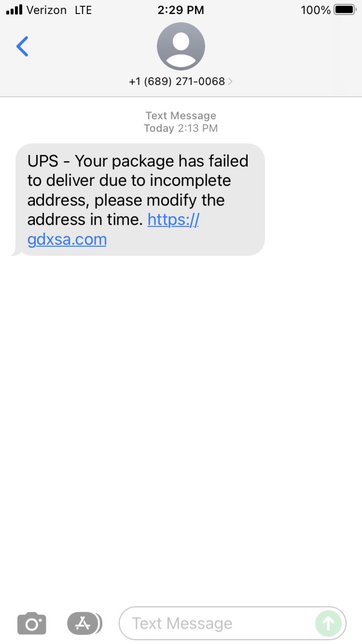
Task: Tap the 2:29 PM status bar clock
Action: tap(181, 10)
